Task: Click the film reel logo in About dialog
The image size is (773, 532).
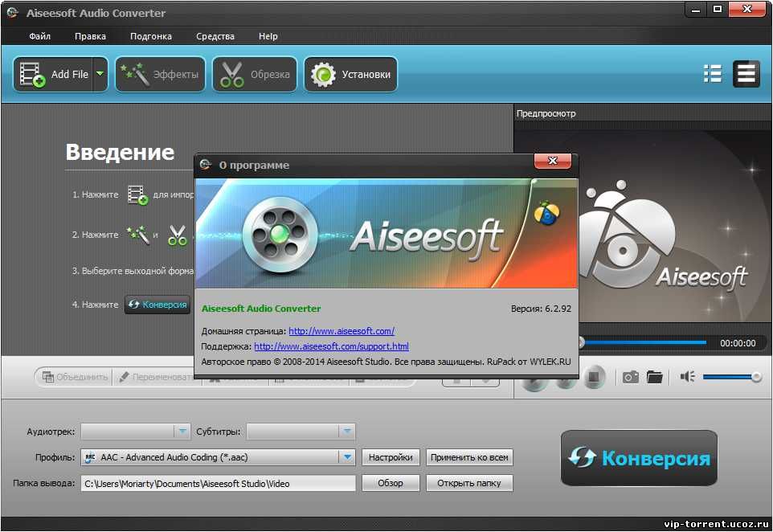Action: pos(280,235)
